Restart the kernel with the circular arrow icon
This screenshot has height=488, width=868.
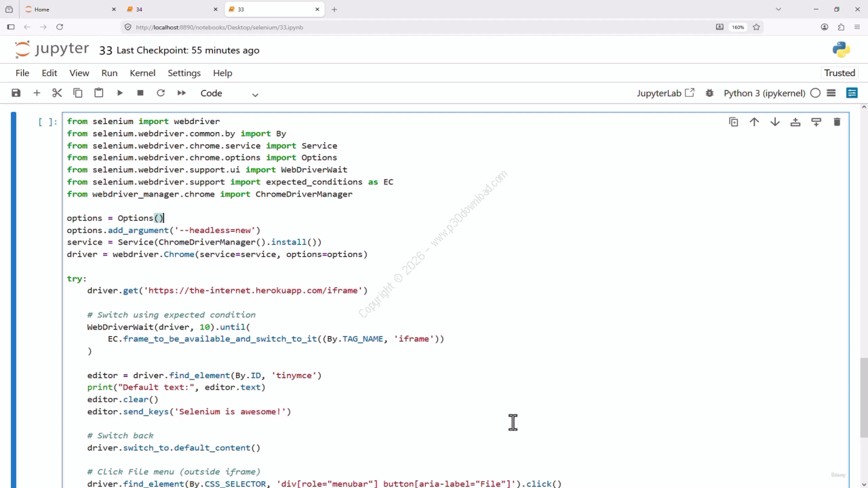pyautogui.click(x=161, y=93)
